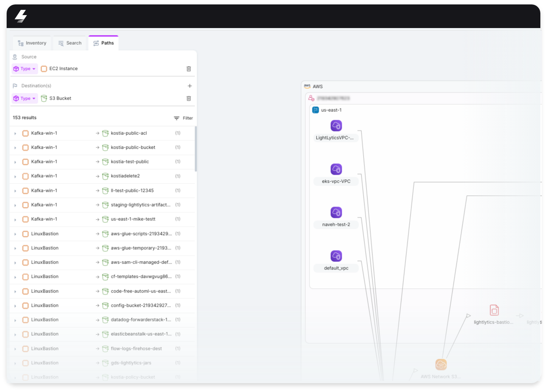Click the eks-vpc-VPC label
The height and width of the screenshot is (392, 547).
point(336,181)
